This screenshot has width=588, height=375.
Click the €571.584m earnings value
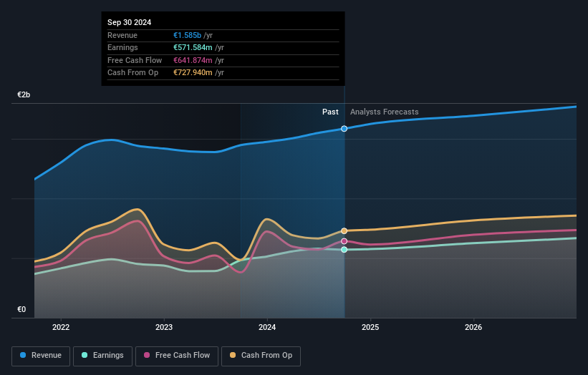click(x=193, y=47)
